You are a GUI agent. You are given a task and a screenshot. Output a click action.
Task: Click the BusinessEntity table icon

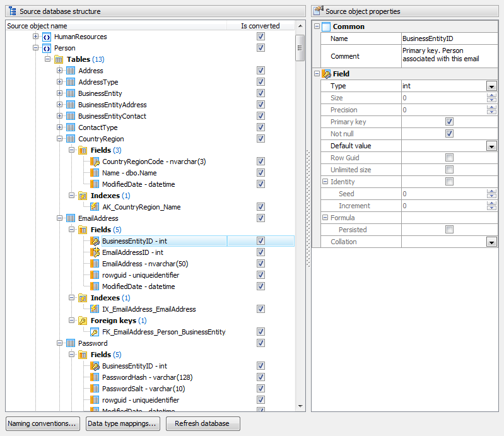71,93
